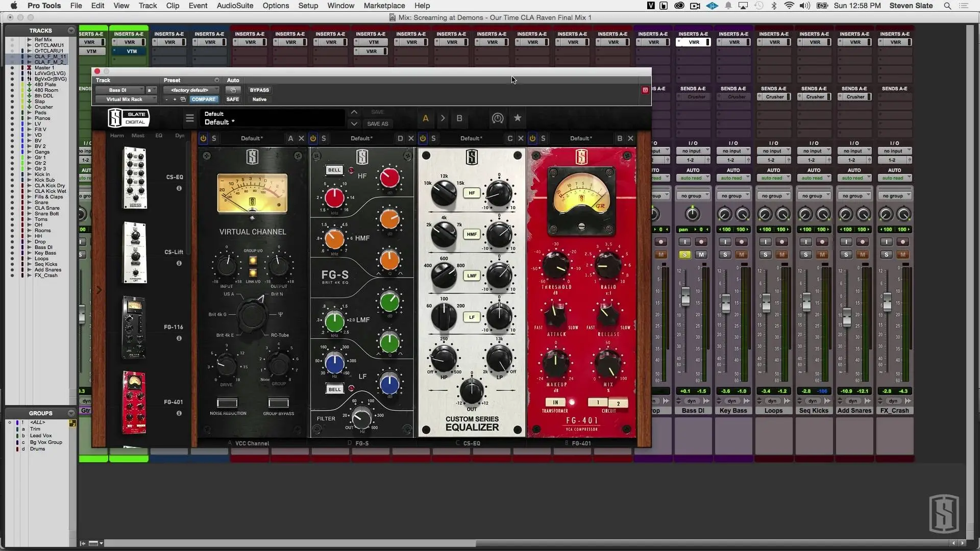980x551 pixels.
Task: Toggle power on the FG-S module
Action: tap(313, 138)
